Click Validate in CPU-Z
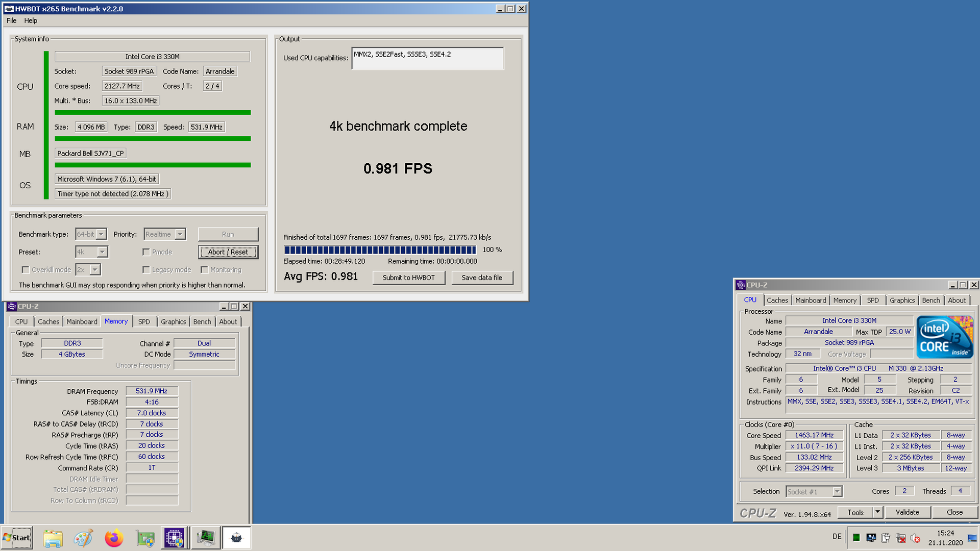Image resolution: width=980 pixels, height=551 pixels. click(908, 512)
